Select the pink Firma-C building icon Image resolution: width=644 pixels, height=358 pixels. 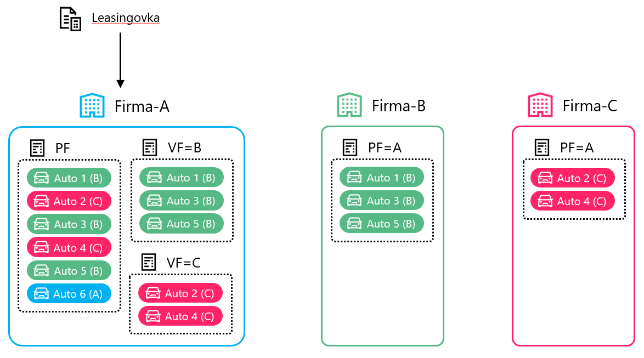point(540,105)
